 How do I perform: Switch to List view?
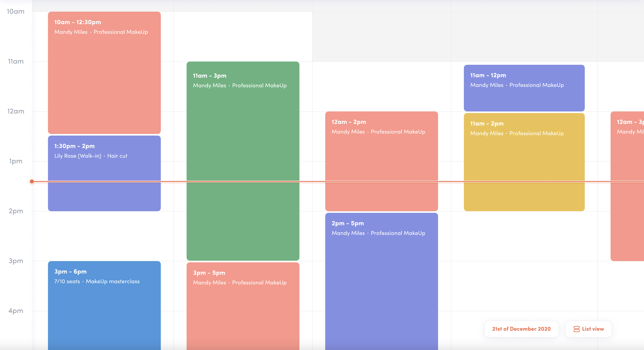[588, 329]
